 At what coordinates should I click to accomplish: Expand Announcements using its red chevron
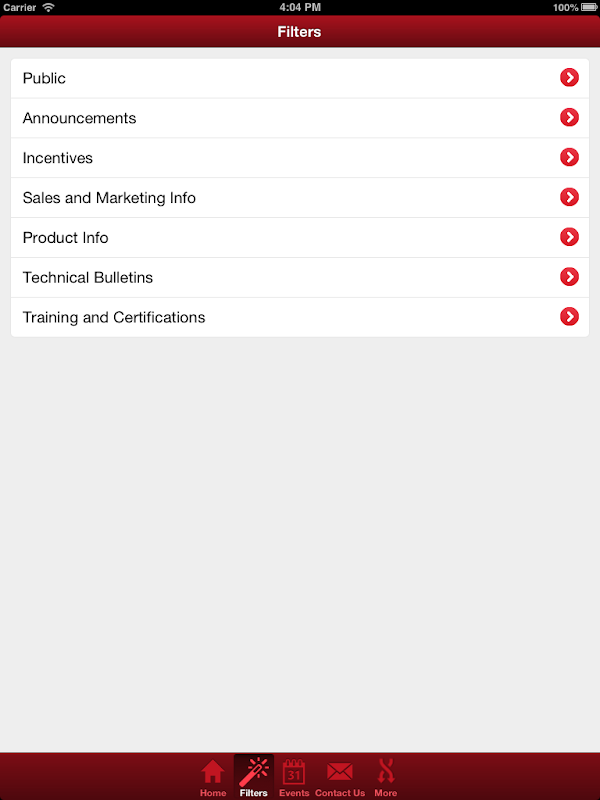569,118
